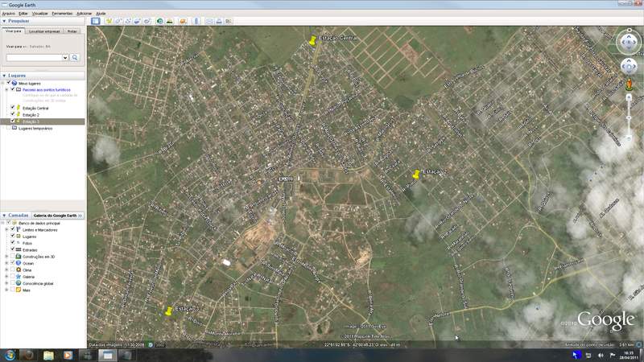
Task: Click the Move joystick navigation control
Action: click(629, 66)
